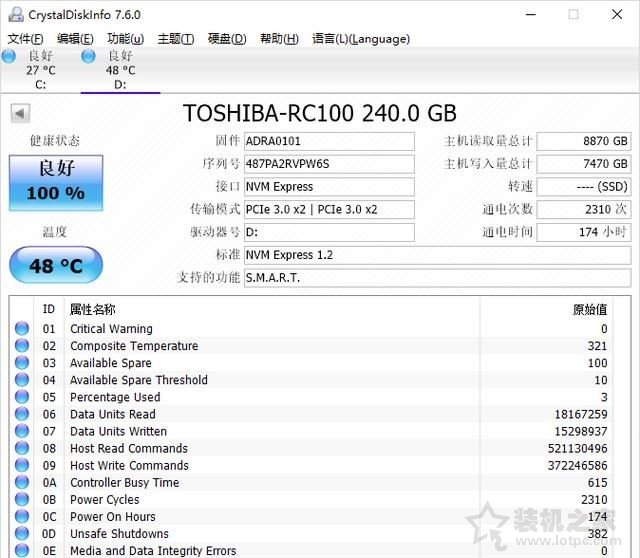The width and height of the screenshot is (640, 558).
Task: Click status orb for Power Cycles row
Action: coord(22,499)
